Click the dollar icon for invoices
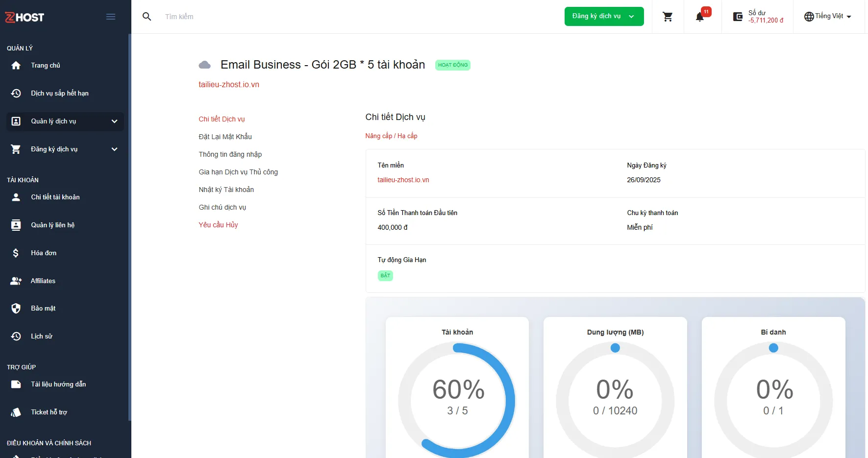The width and height of the screenshot is (868, 458). click(x=16, y=253)
